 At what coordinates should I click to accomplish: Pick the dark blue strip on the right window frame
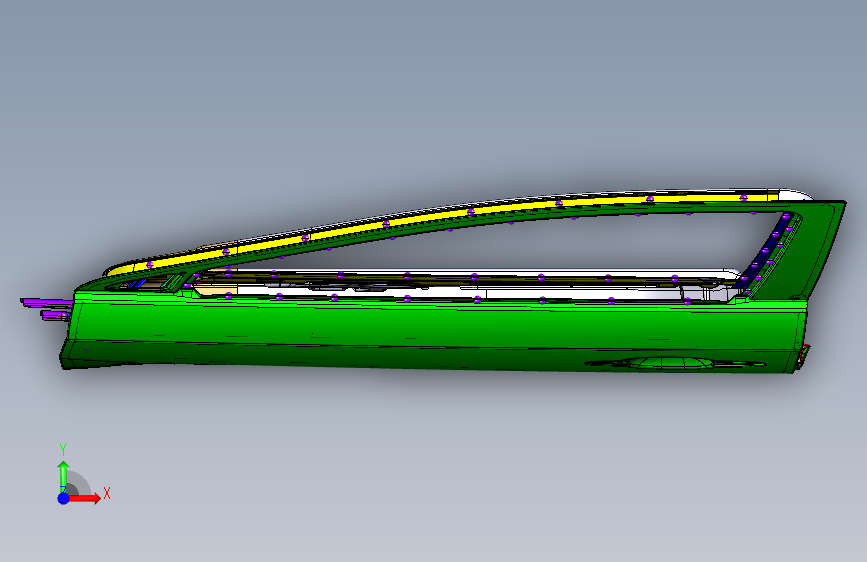tap(766, 249)
